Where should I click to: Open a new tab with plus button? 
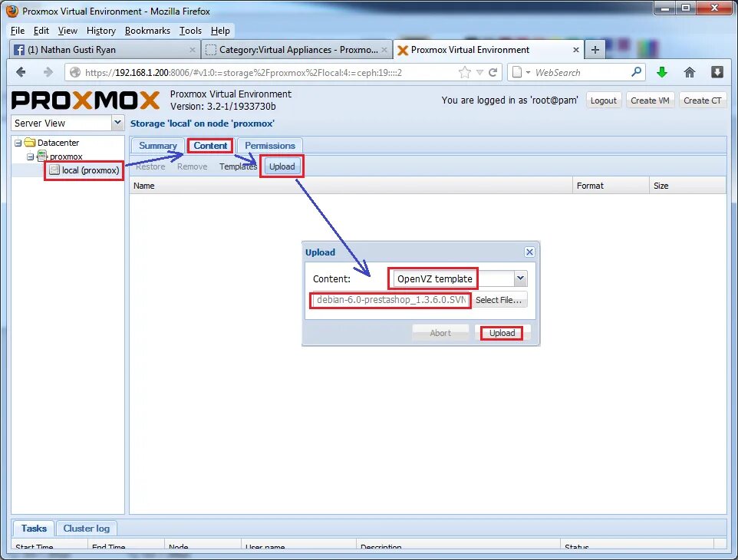coord(595,49)
